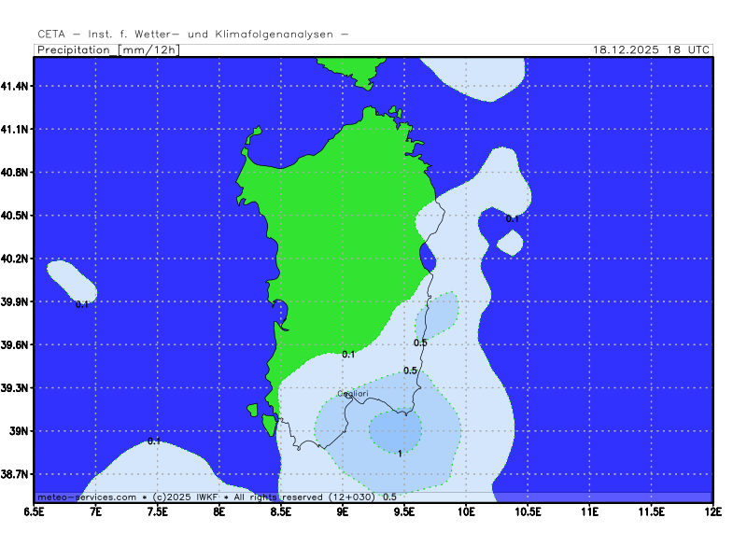Viewport: 747px width, 560px height.
Task: Click the 10.5E longitude axis label
Action: [528, 511]
